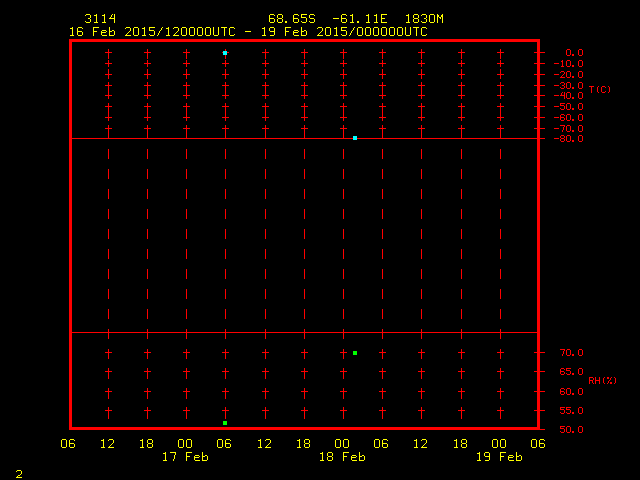Click the 18 Feb date label
This screenshot has height=480, width=640.
point(342,457)
